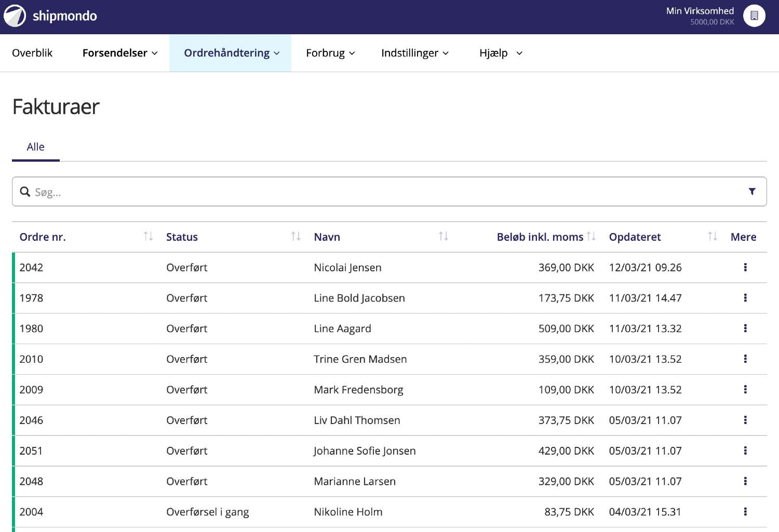This screenshot has height=532, width=779.
Task: Open the kebab menu for Marianne Larsen's invoice
Action: click(745, 481)
